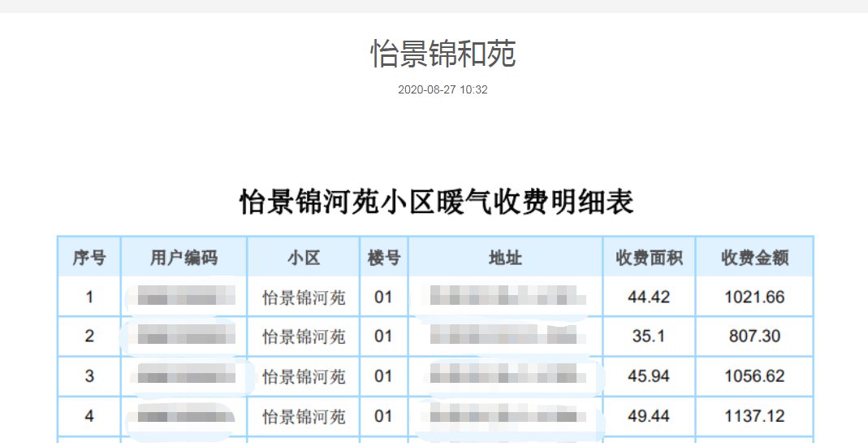The height and width of the screenshot is (443, 868).
Task: Click the 楼号 column header
Action: tap(384, 258)
